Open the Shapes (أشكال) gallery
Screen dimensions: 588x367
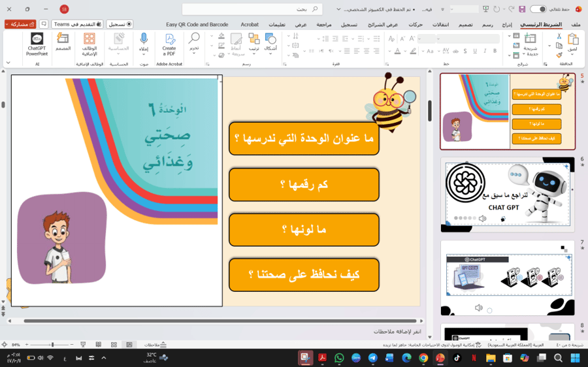click(270, 44)
